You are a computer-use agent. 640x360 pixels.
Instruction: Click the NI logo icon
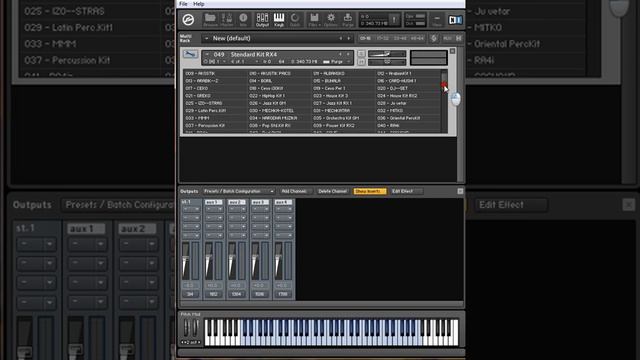click(455, 20)
